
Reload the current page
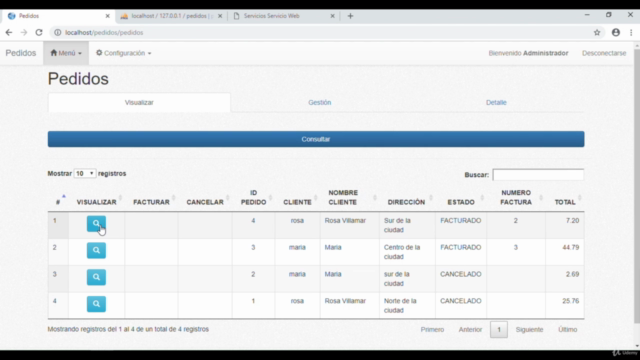(39, 33)
